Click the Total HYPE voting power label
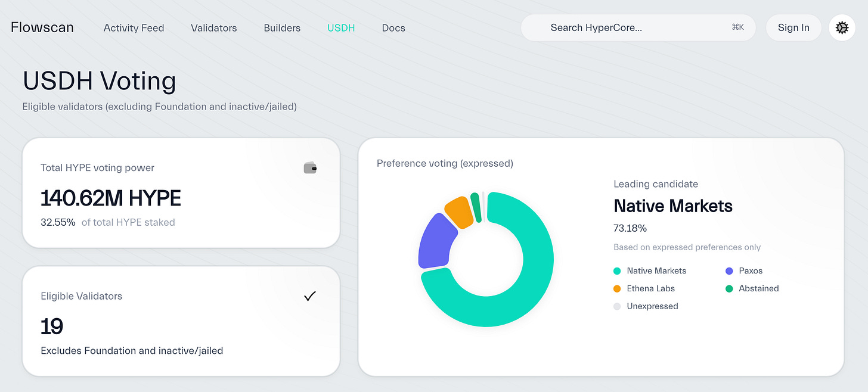The height and width of the screenshot is (392, 868). (97, 168)
